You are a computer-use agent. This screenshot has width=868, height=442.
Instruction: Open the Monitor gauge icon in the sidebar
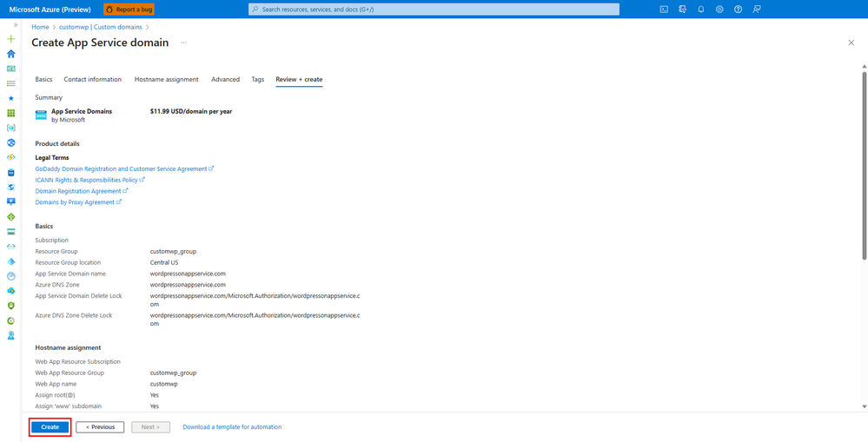point(10,275)
